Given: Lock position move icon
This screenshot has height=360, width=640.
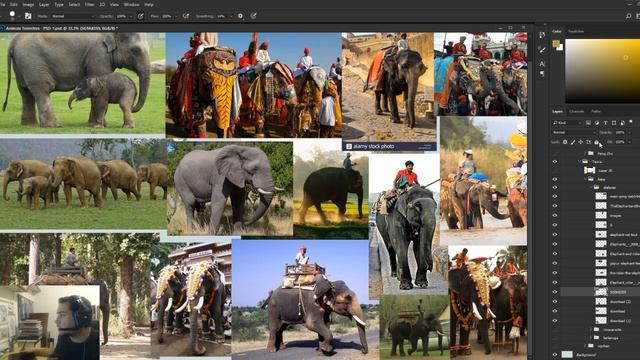Looking at the screenshot, I should [580, 142].
